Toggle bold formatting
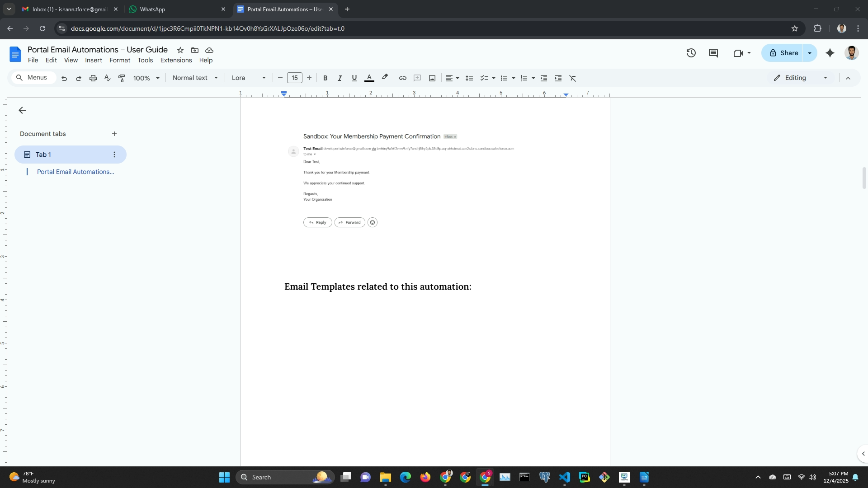Image resolution: width=868 pixels, height=488 pixels. point(325,78)
